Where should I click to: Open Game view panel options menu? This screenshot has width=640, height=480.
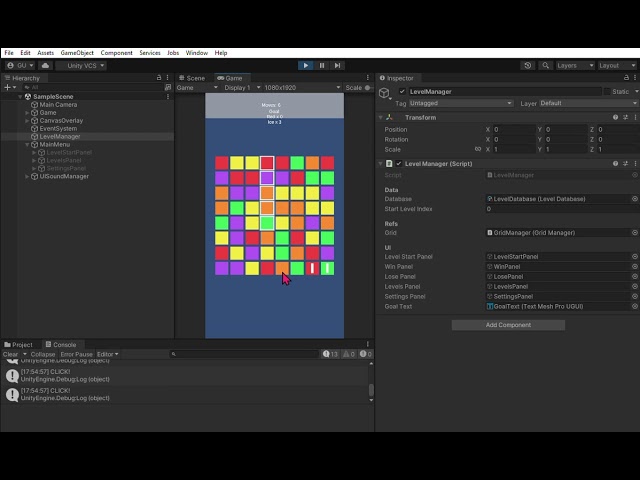coord(368,78)
